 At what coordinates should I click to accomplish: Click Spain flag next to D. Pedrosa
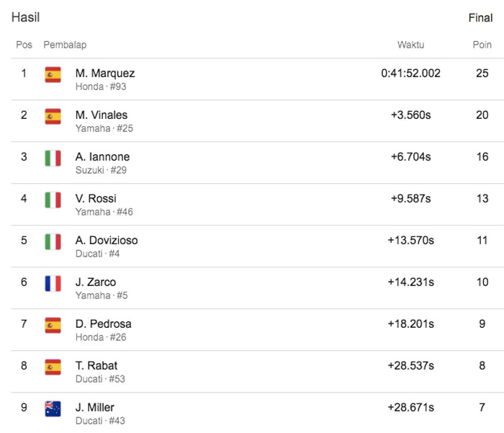pyautogui.click(x=53, y=325)
